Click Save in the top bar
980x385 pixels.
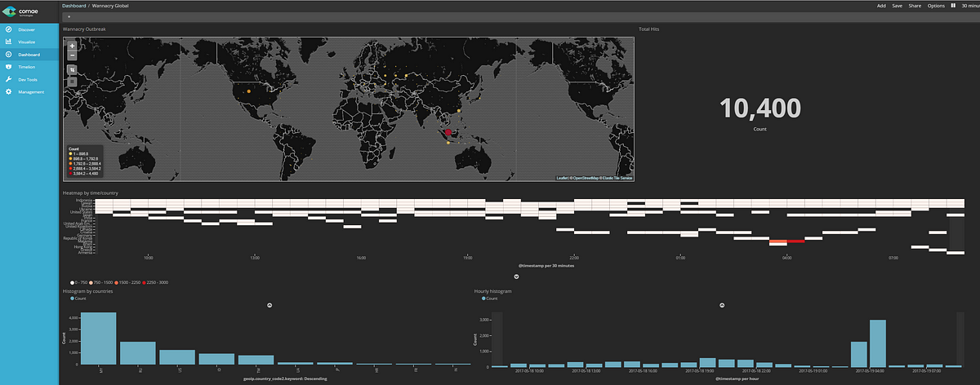click(897, 6)
